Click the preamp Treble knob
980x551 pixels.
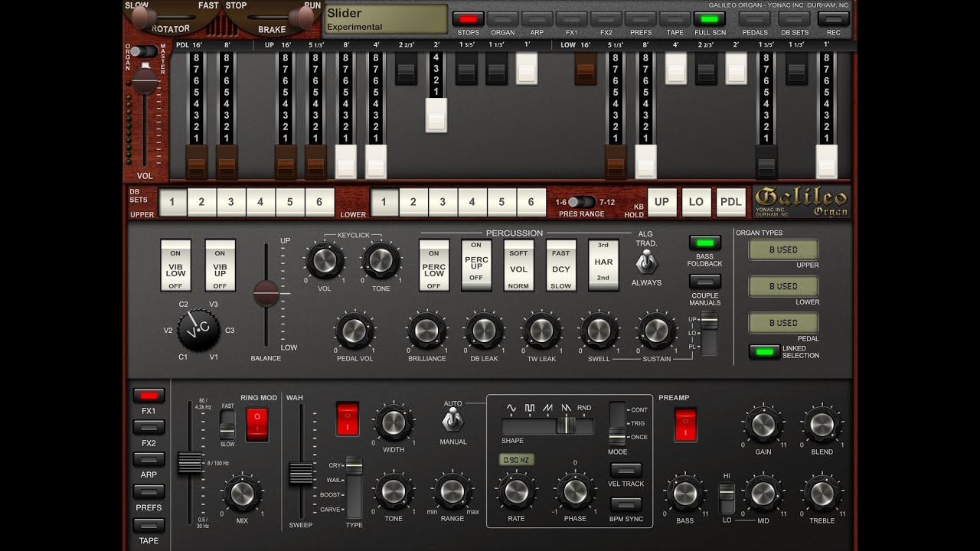click(x=822, y=494)
